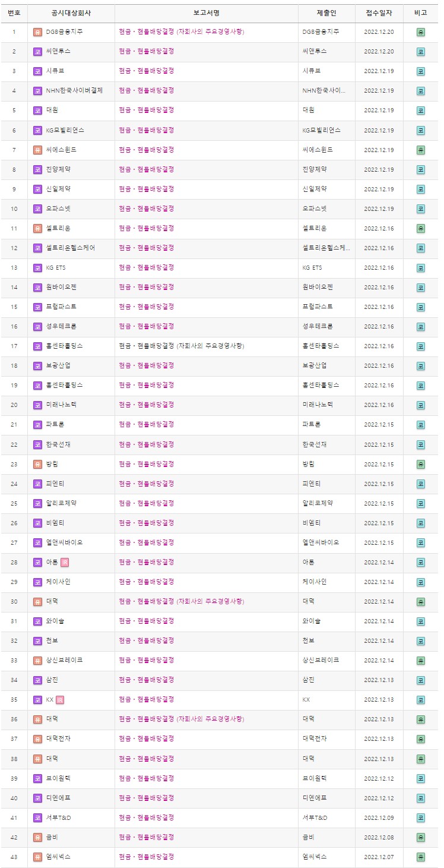Open DGB금융지주 company link in company column

tap(64, 31)
